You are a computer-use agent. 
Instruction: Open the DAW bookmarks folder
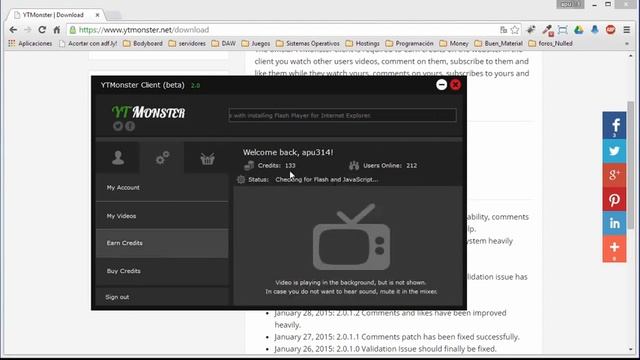click(224, 43)
